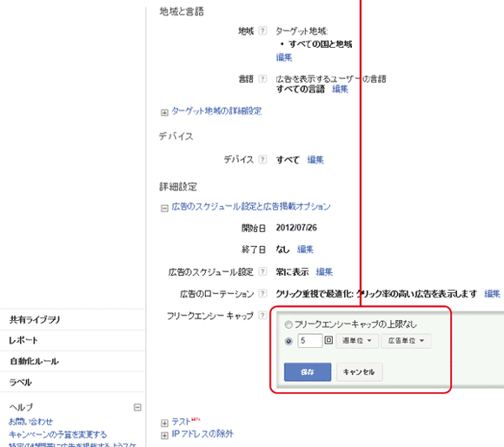The width and height of the screenshot is (504, 447).
Task: Select フリークエンシーキャップの上限なし radio option
Action: pos(288,324)
